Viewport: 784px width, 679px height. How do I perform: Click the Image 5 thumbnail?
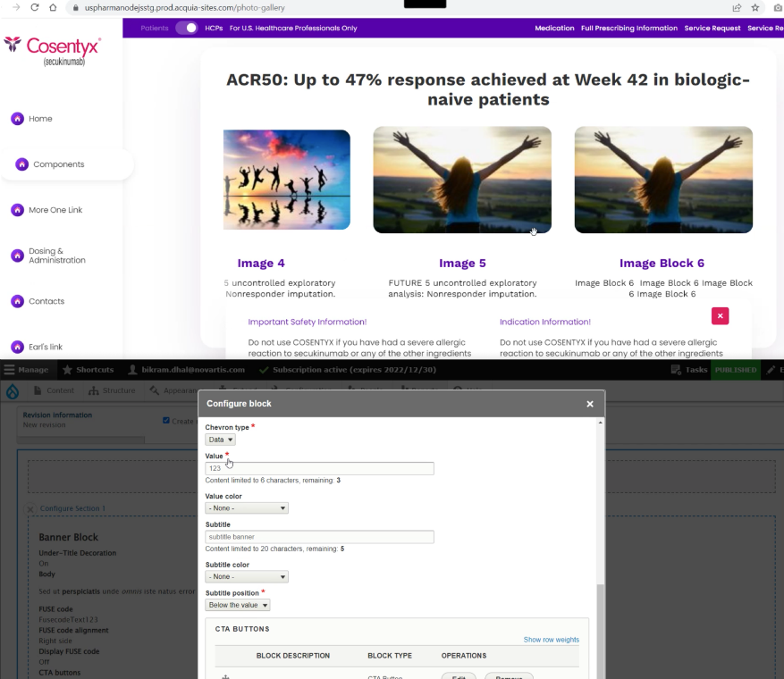click(462, 180)
